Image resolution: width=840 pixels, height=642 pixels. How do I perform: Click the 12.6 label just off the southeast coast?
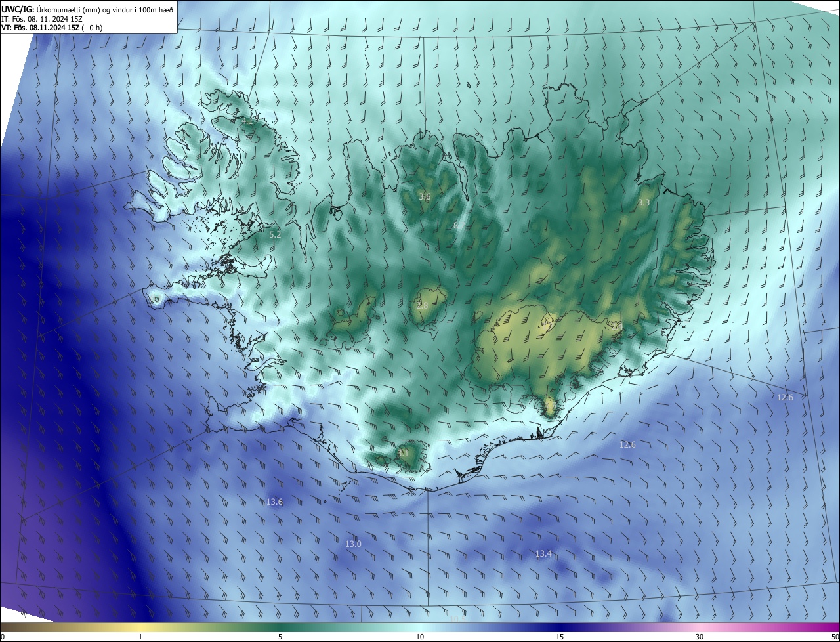(627, 445)
